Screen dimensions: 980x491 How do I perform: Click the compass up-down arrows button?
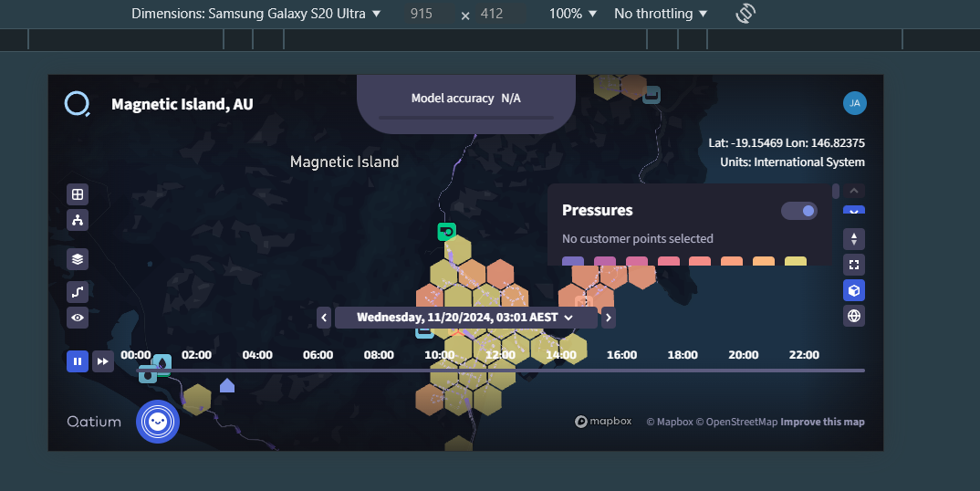pyautogui.click(x=854, y=239)
